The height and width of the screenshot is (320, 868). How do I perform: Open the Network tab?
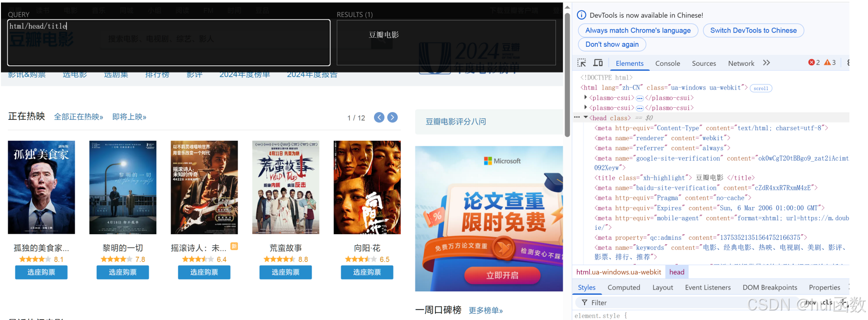point(741,63)
